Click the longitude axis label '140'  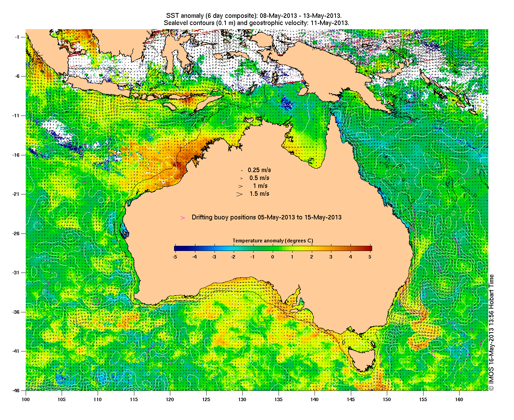(315, 399)
